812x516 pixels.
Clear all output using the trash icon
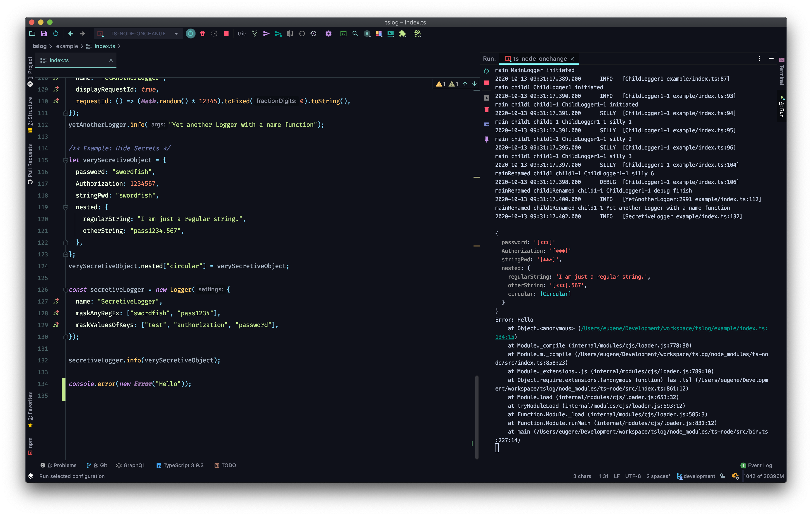click(487, 110)
